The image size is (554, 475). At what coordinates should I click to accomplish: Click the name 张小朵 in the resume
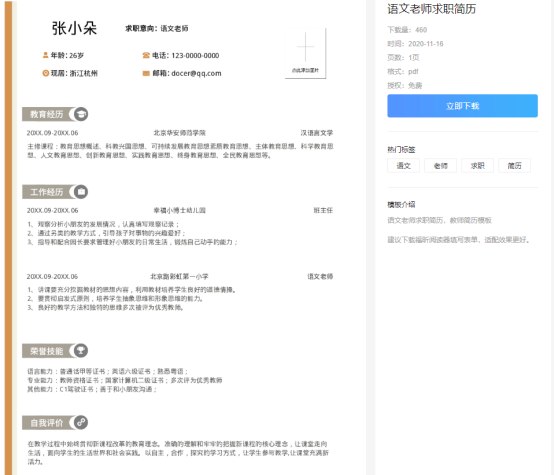74,28
